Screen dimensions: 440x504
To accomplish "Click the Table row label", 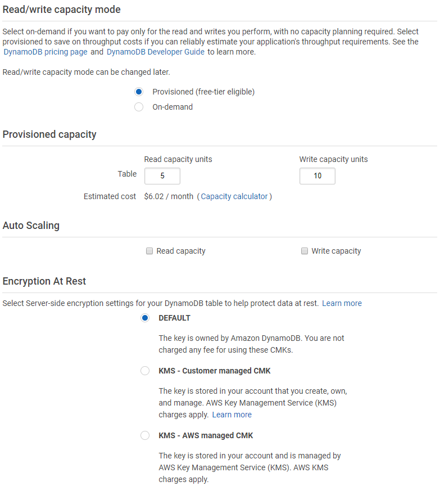I will (x=127, y=174).
